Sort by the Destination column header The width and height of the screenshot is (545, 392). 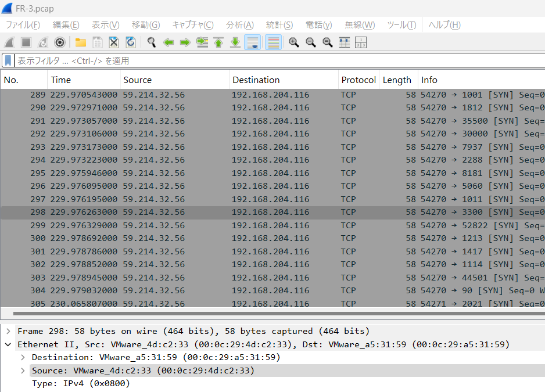tap(284, 80)
